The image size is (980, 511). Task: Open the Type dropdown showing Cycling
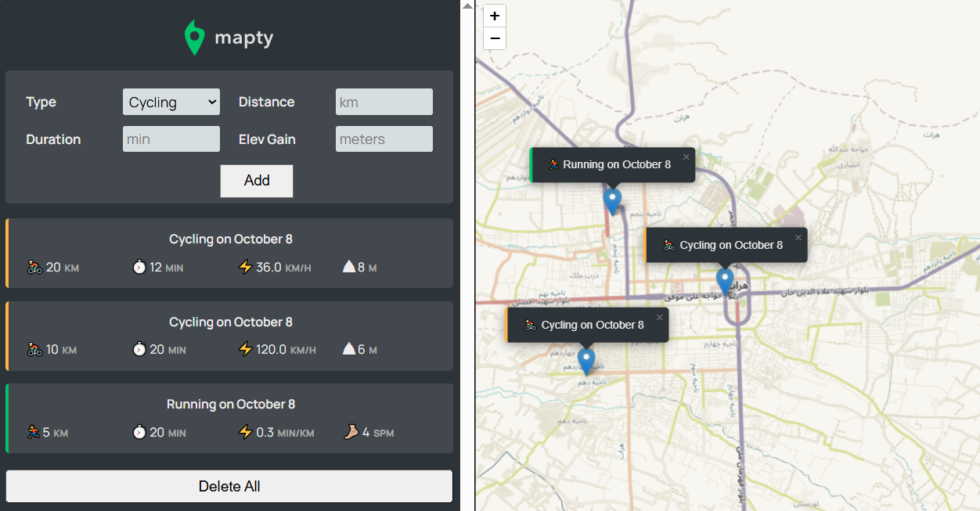[x=171, y=102]
